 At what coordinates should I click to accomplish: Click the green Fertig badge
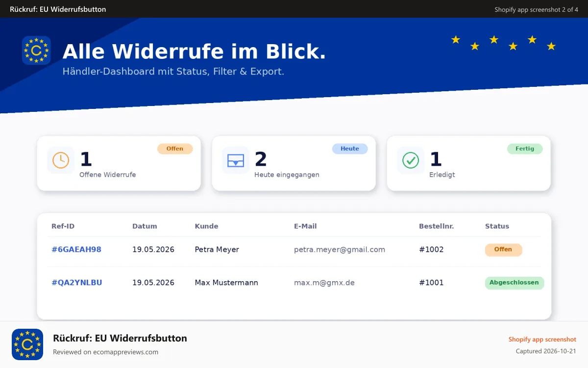pyautogui.click(x=525, y=149)
